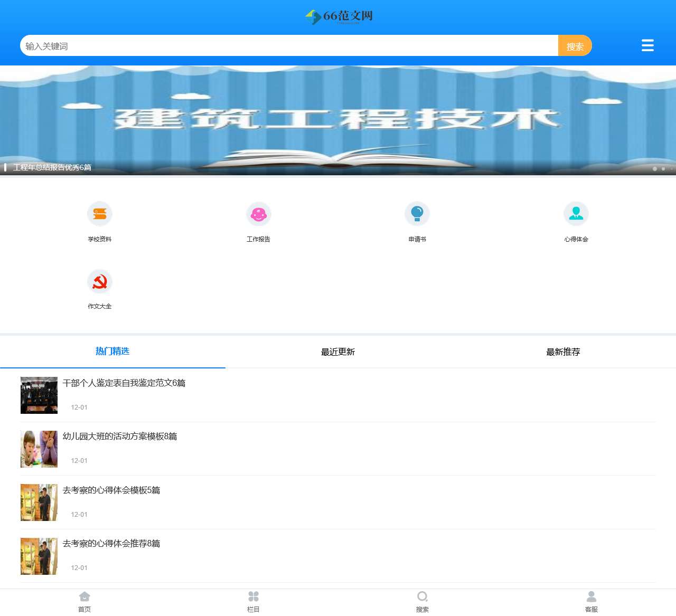Open the 申请书 lightbulb icon
676x616 pixels.
click(417, 214)
